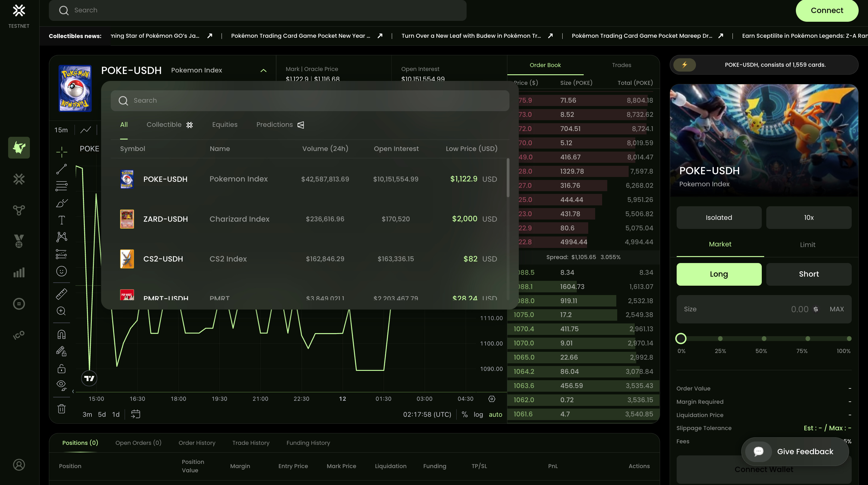Click the emoji sticker tool icon
The height and width of the screenshot is (485, 868).
tap(61, 271)
